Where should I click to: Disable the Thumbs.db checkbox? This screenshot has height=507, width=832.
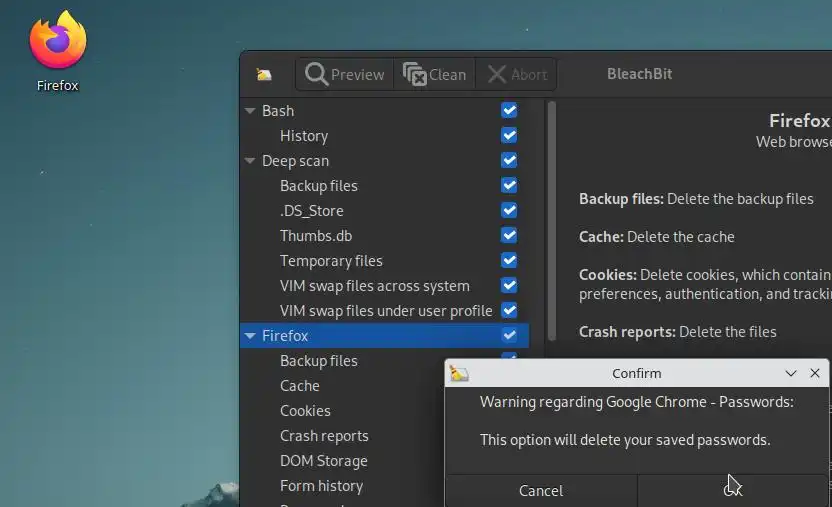point(509,235)
